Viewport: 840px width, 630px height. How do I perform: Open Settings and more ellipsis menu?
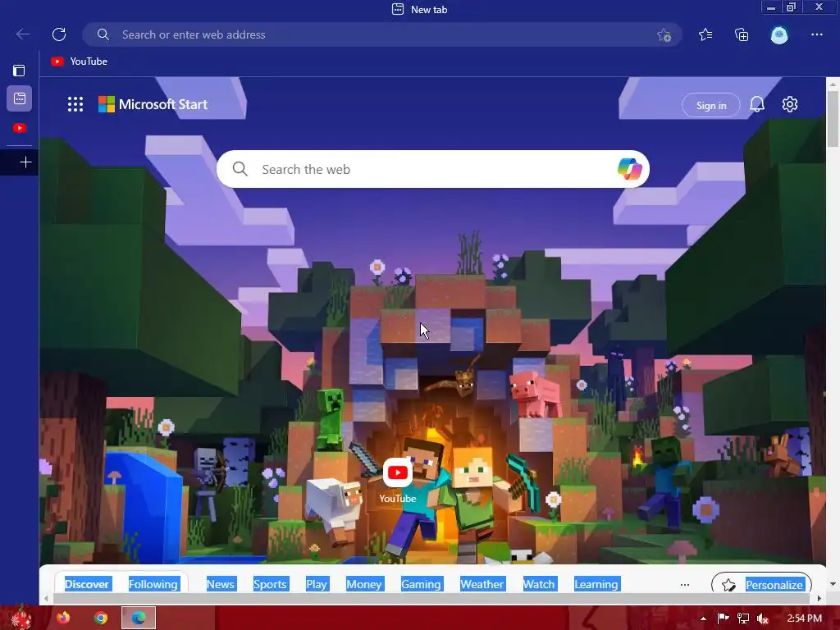pos(816,34)
